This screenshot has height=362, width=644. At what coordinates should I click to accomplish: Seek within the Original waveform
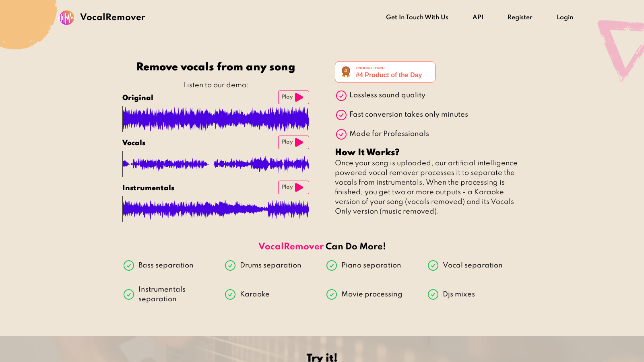pyautogui.click(x=216, y=119)
